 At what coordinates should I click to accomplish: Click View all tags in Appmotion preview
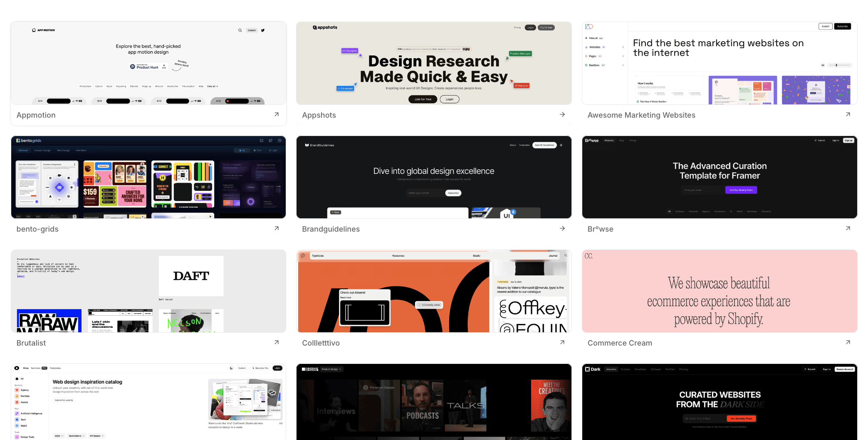point(213,87)
